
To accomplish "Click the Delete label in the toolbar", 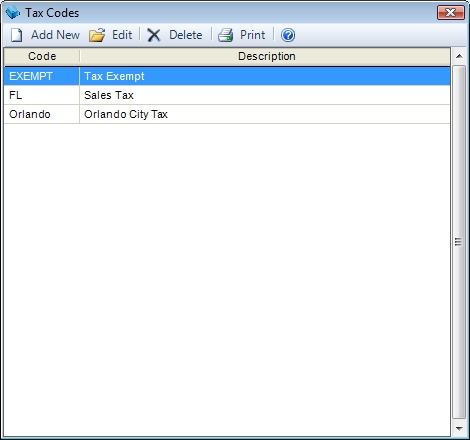I will (x=186, y=35).
